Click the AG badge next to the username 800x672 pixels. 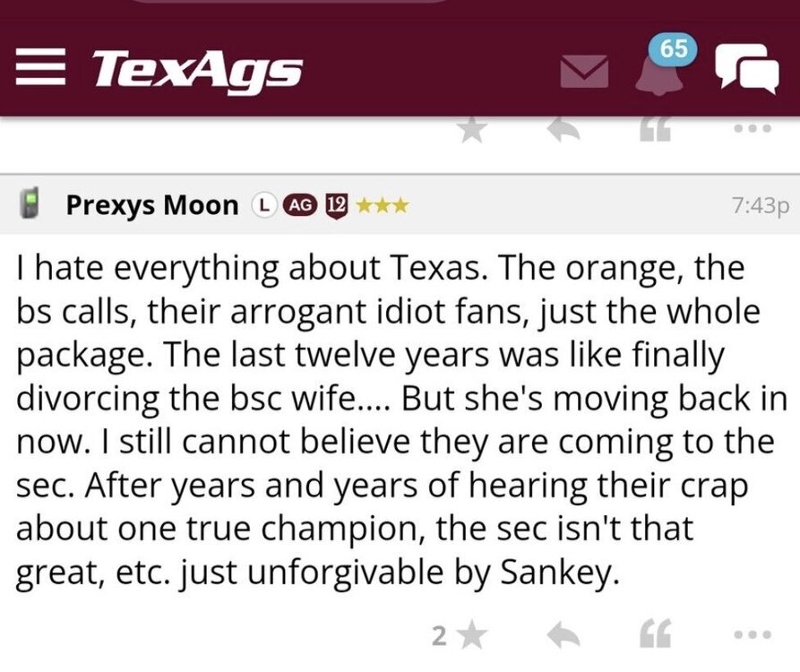click(x=297, y=205)
